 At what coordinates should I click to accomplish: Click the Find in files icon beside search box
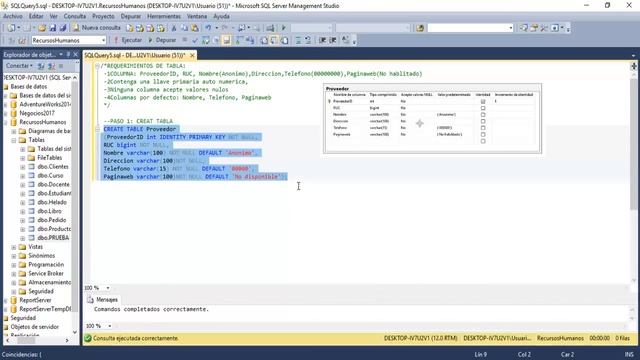pos(420,28)
